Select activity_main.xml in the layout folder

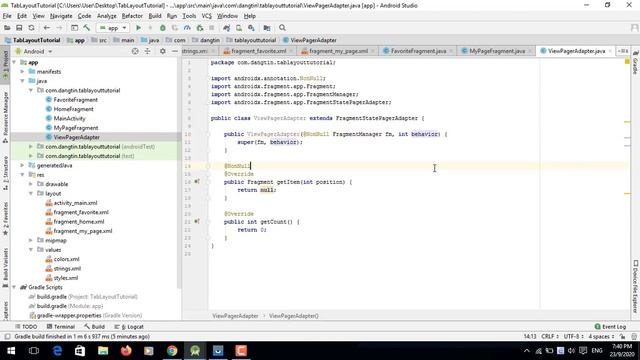(x=76, y=203)
